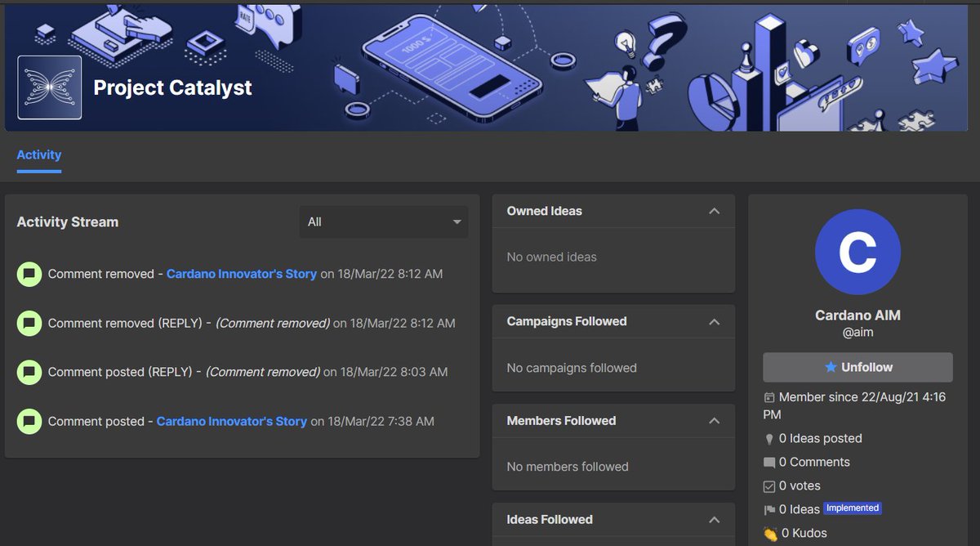Viewport: 980px width, 546px height.
Task: Click the Campaigns Followed heading
Action: pos(567,322)
